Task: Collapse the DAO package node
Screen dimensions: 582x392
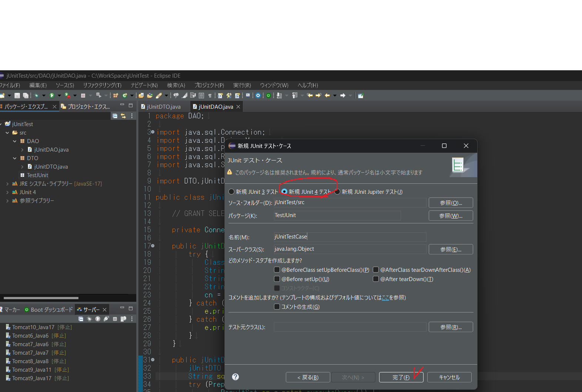Action: (14, 141)
